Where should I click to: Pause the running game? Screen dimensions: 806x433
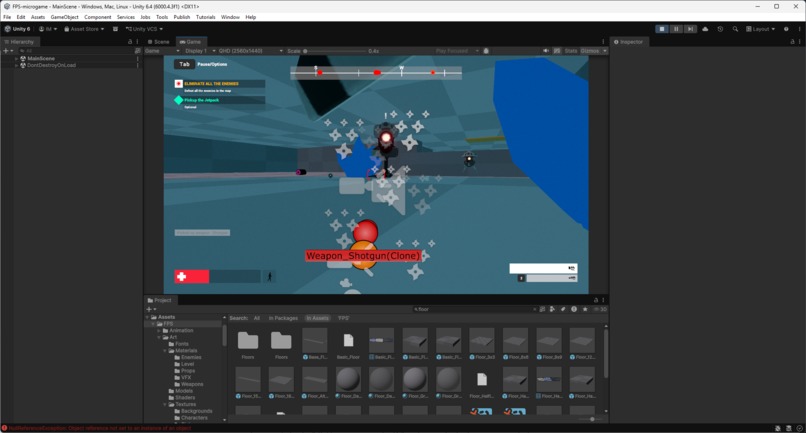(x=676, y=29)
